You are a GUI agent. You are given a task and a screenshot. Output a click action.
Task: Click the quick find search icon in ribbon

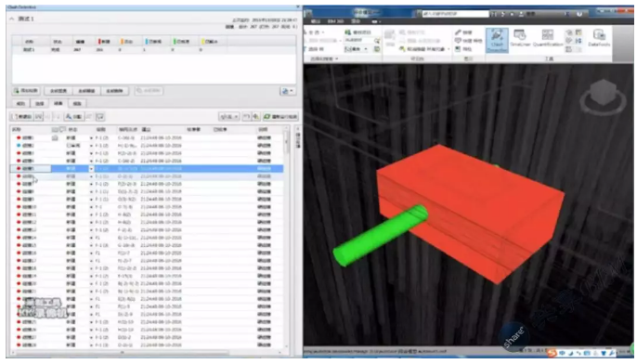pos(377,41)
